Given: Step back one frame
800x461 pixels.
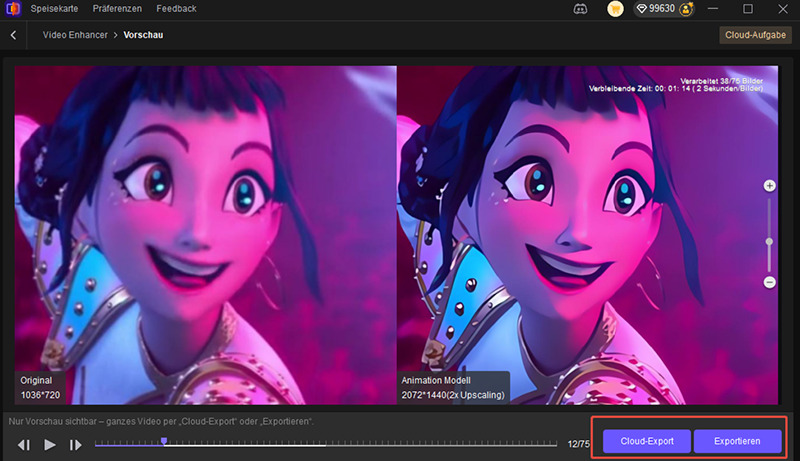Looking at the screenshot, I should point(23,445).
